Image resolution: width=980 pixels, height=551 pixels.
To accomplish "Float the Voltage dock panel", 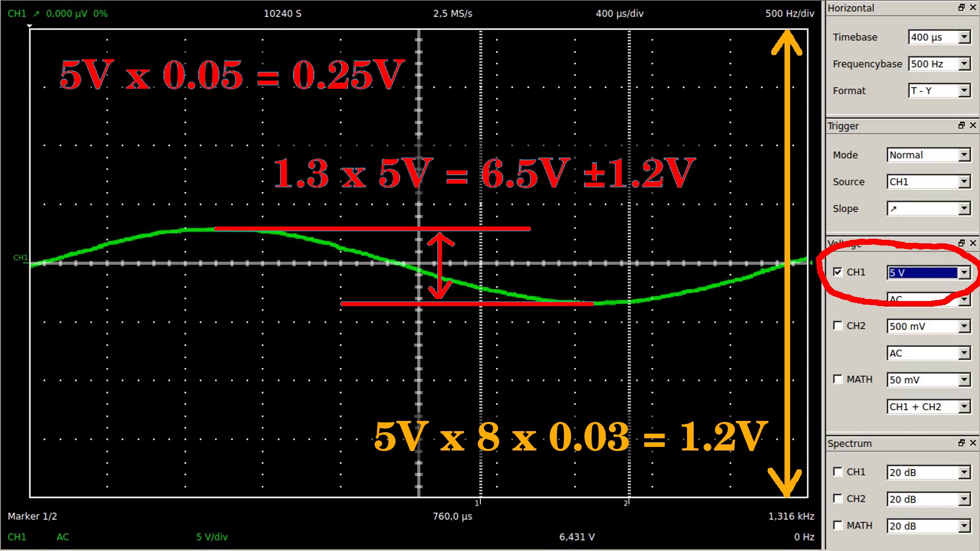I will coord(962,243).
